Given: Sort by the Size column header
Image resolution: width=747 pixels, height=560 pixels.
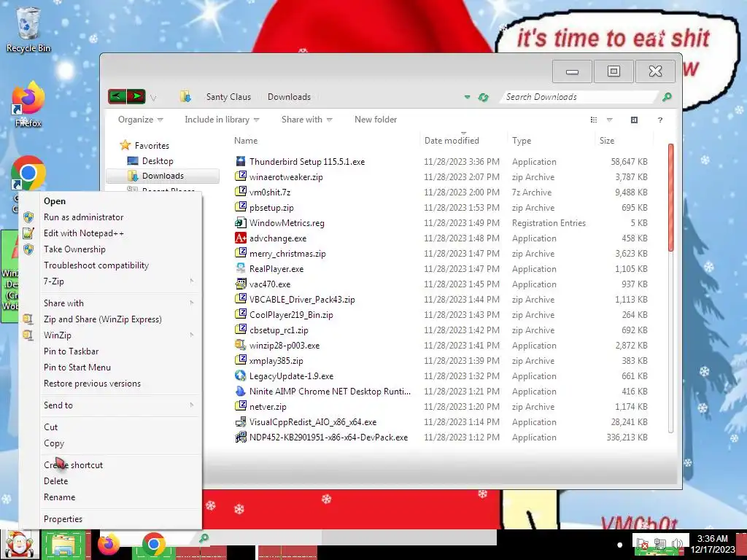Looking at the screenshot, I should click(606, 141).
